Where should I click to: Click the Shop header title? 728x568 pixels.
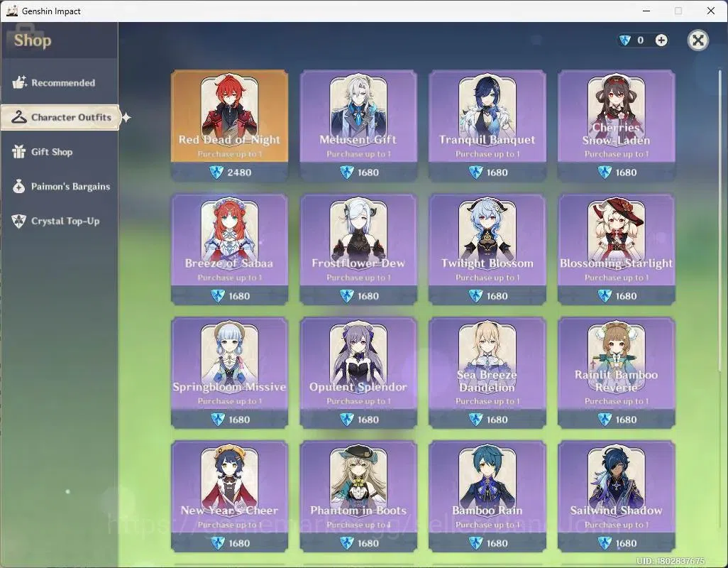coord(33,40)
